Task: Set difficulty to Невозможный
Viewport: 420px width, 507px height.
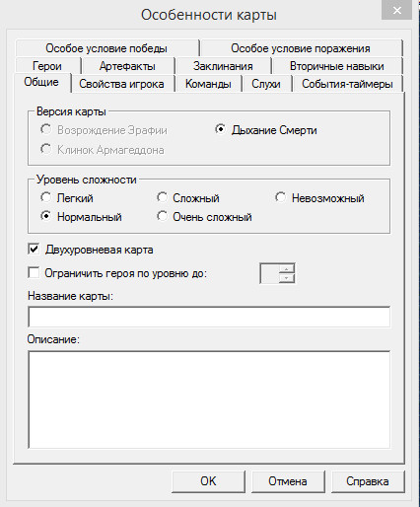Action: pos(280,197)
